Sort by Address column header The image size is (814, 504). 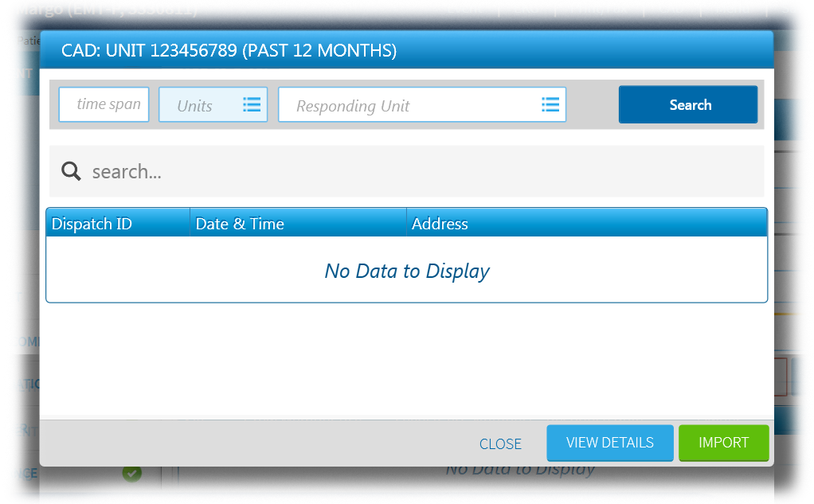[587, 223]
